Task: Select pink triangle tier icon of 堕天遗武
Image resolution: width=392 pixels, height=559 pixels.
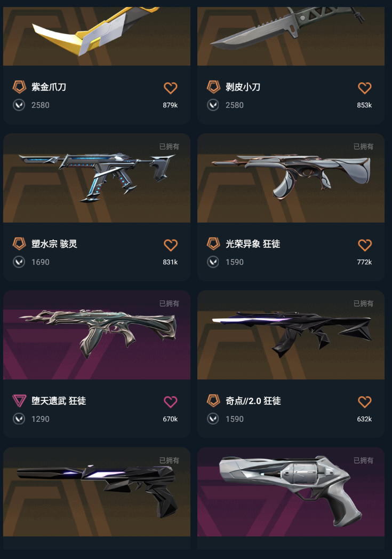Action: tap(19, 401)
